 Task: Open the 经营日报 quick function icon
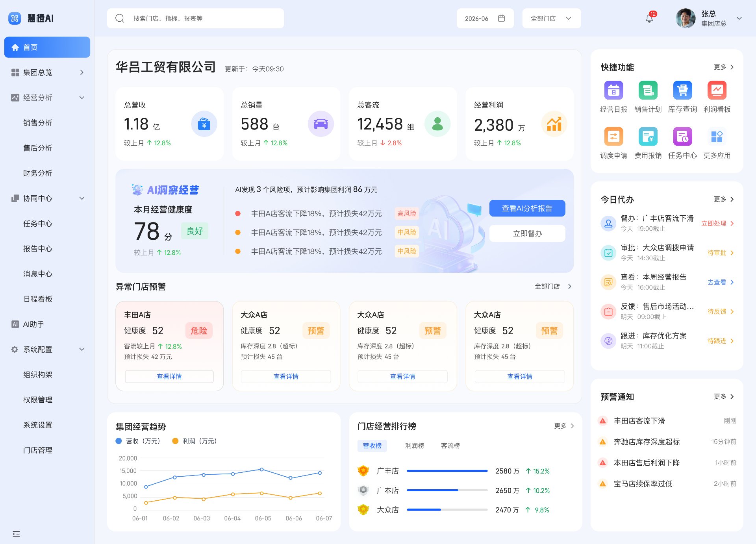pos(613,91)
